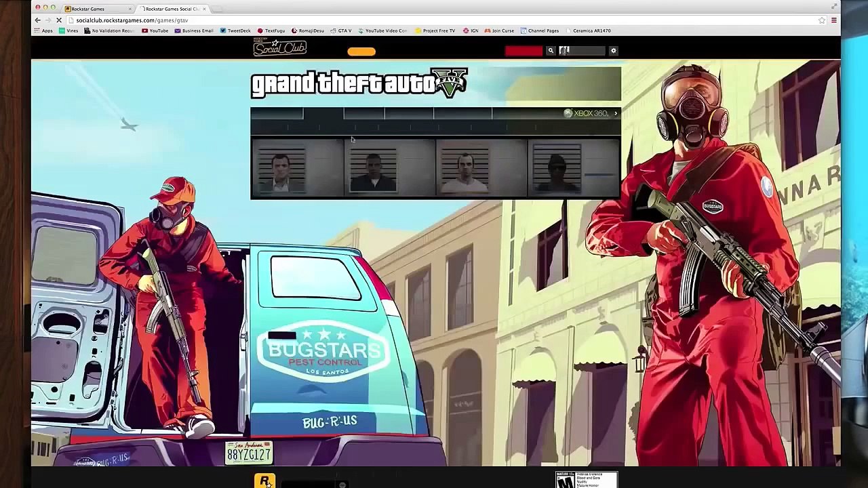Viewport: 868px width, 488px height.
Task: Click the Xbox sphere logo icon
Action: [x=568, y=113]
